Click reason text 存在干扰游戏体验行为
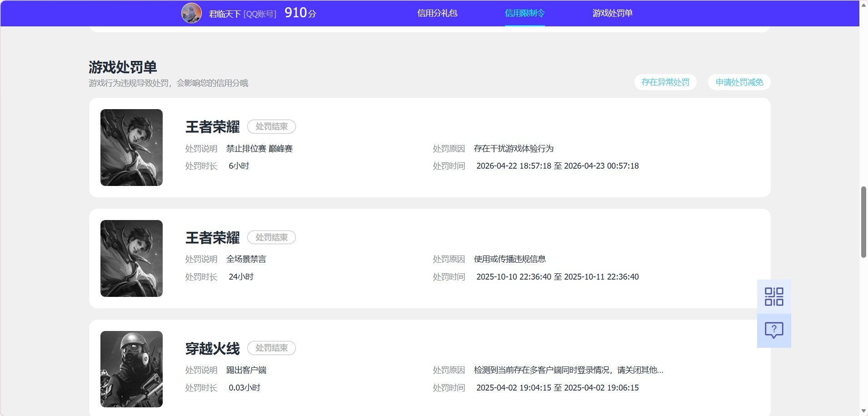The image size is (868, 416). tap(514, 149)
